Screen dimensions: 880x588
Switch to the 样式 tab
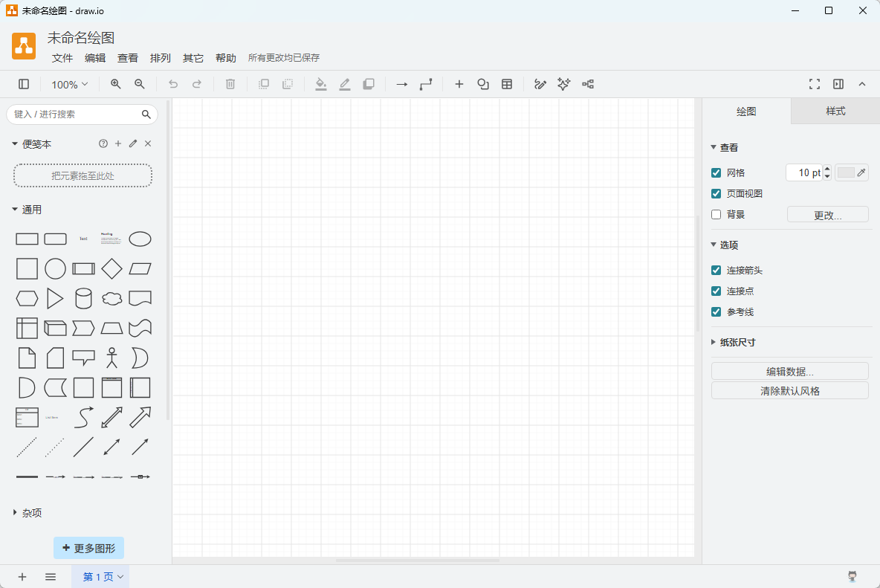click(835, 111)
